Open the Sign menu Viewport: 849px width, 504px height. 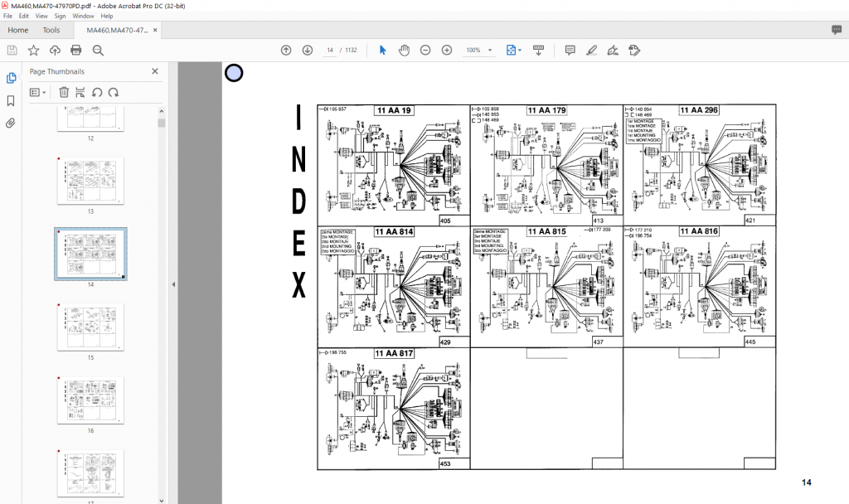pyautogui.click(x=60, y=16)
